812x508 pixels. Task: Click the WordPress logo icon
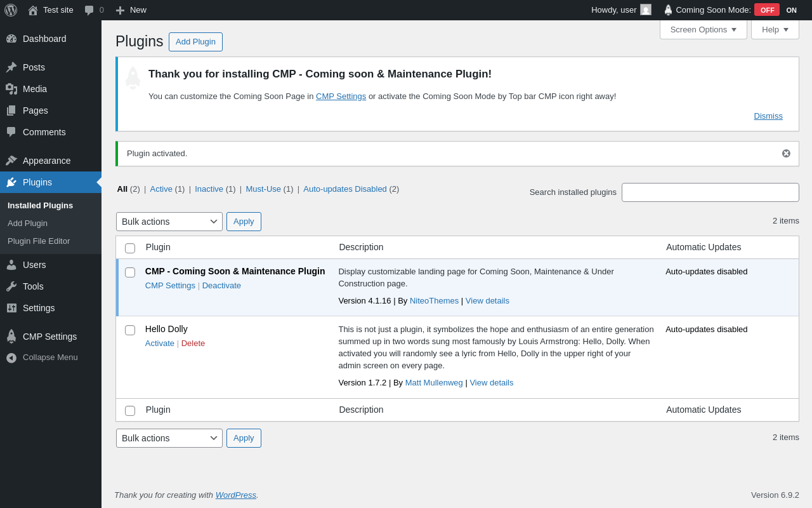pos(11,10)
